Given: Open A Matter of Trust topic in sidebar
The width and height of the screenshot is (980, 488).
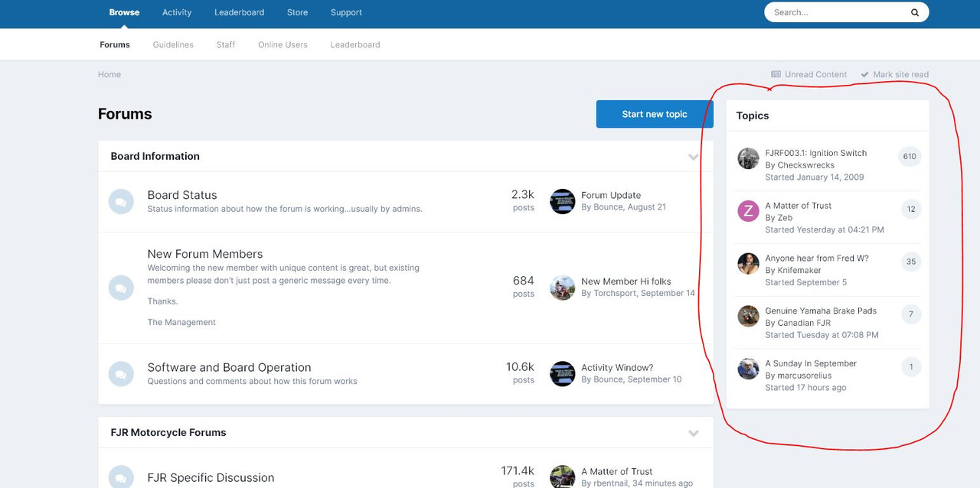Looking at the screenshot, I should click(799, 206).
